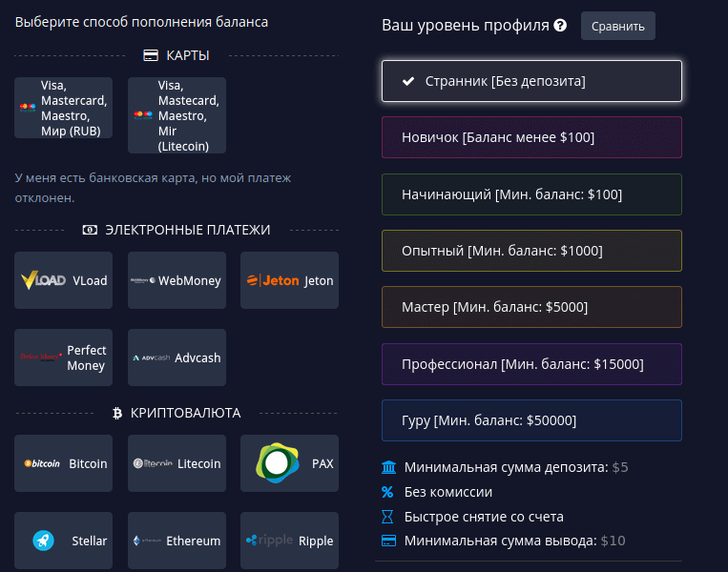Click the VLoad payment logo
Screen dimensions: 728x572
pos(44,280)
